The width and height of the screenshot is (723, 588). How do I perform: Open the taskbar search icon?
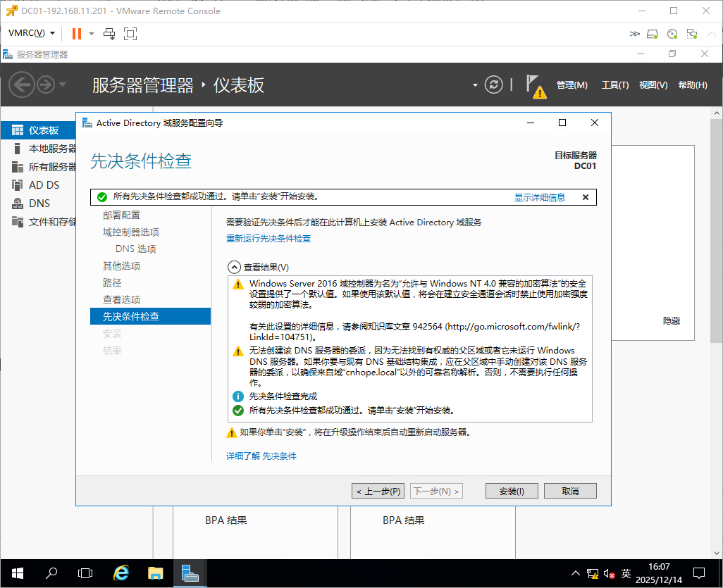(51, 573)
